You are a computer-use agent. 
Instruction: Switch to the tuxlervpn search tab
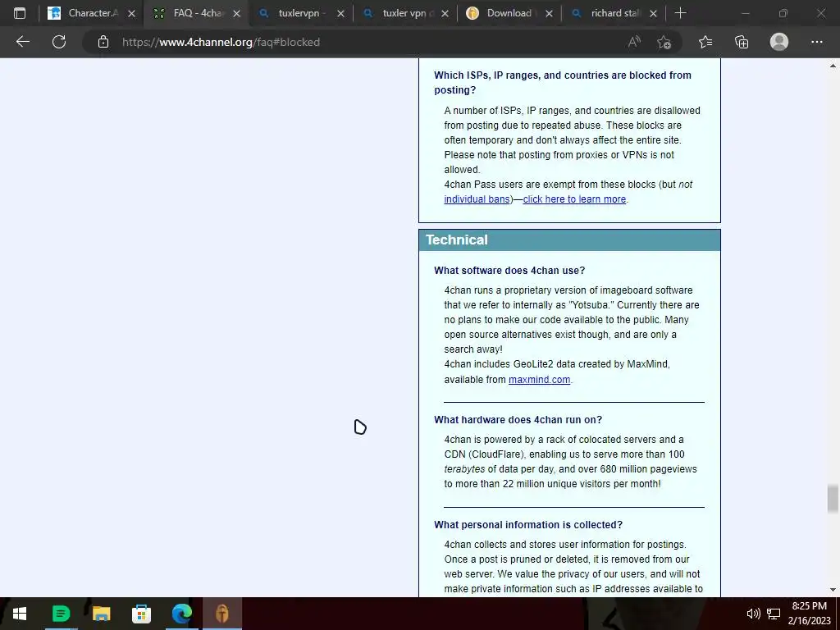click(x=300, y=13)
